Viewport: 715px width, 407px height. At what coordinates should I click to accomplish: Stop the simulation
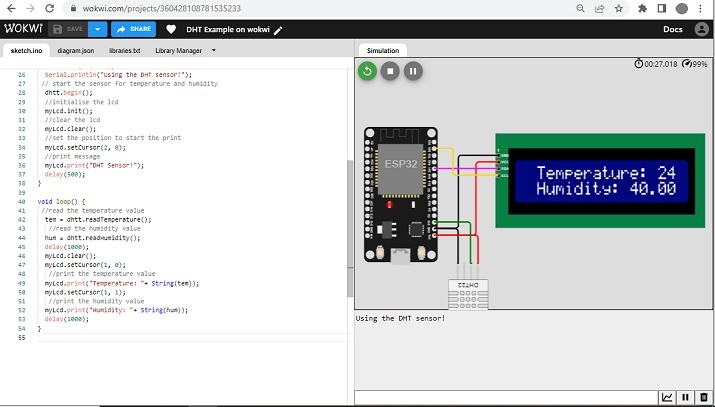(390, 71)
